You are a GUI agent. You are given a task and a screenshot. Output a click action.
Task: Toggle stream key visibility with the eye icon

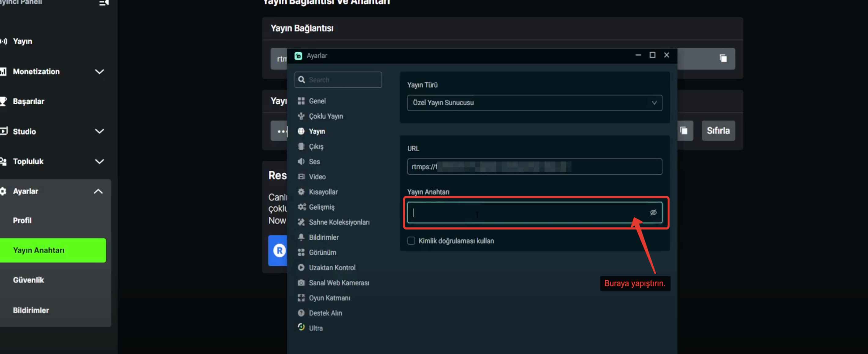click(x=653, y=212)
